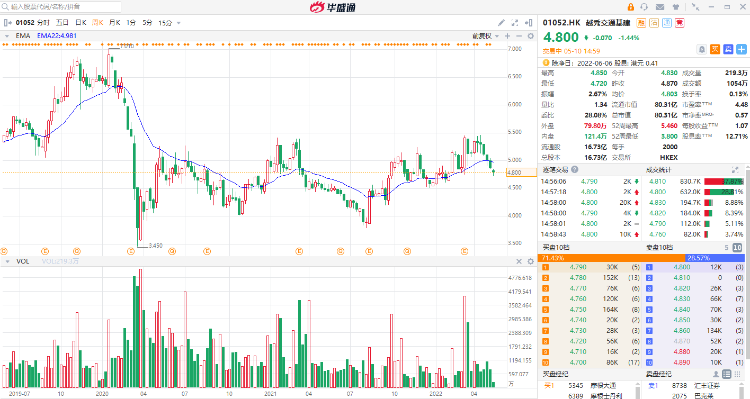Collapse the EMA indicator triangle
The width and height of the screenshot is (750, 399).
(x=7, y=36)
